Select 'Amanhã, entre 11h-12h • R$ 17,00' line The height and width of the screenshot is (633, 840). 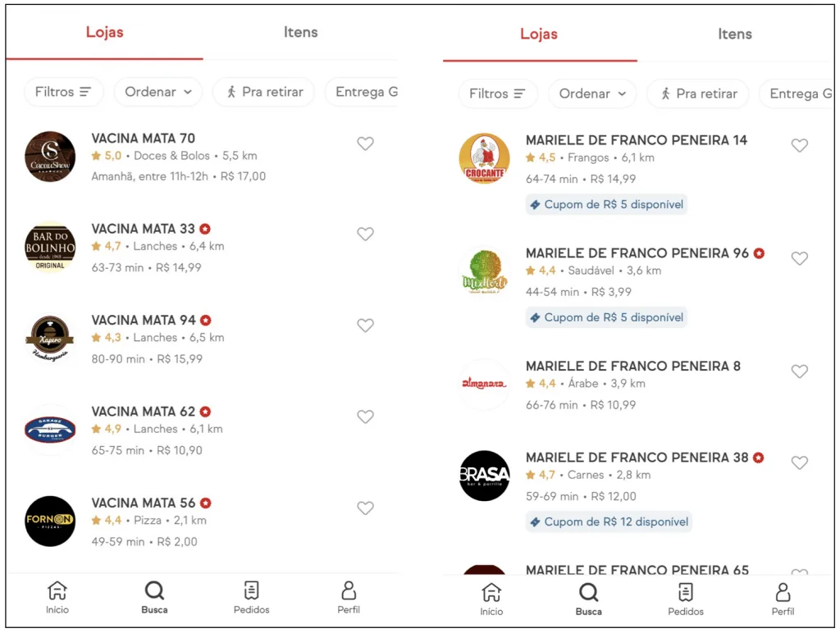178,176
